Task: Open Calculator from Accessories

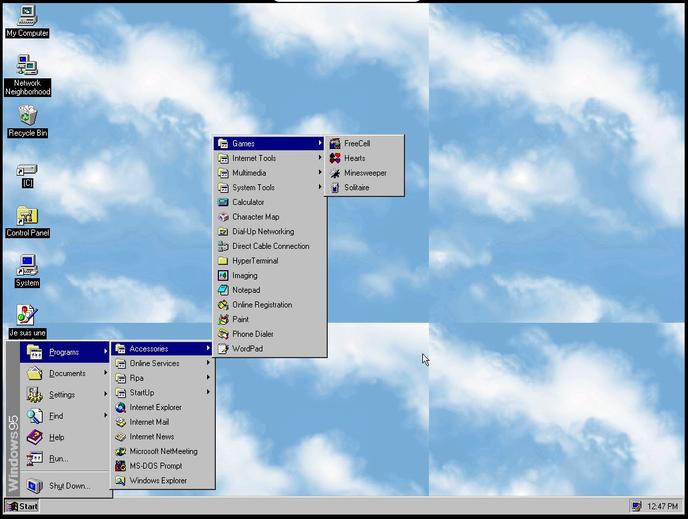Action: tap(269, 202)
